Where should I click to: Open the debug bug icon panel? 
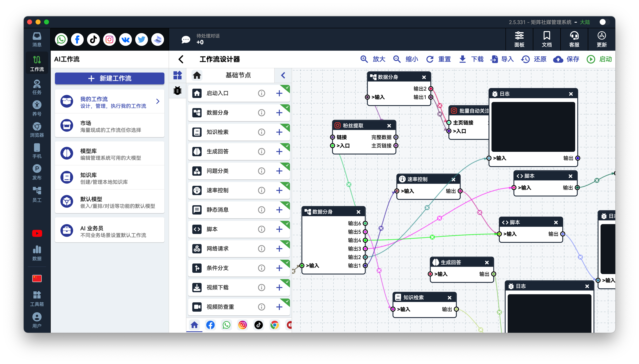click(x=177, y=90)
